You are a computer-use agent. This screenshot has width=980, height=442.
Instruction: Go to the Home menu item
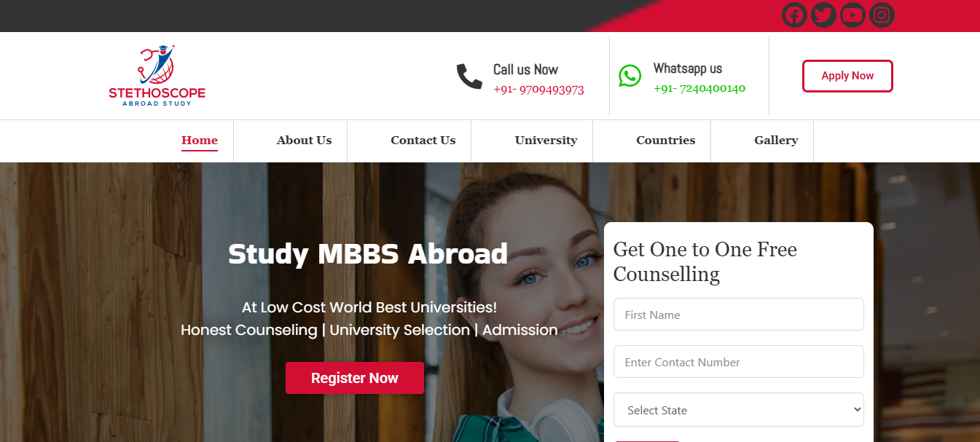tap(200, 141)
